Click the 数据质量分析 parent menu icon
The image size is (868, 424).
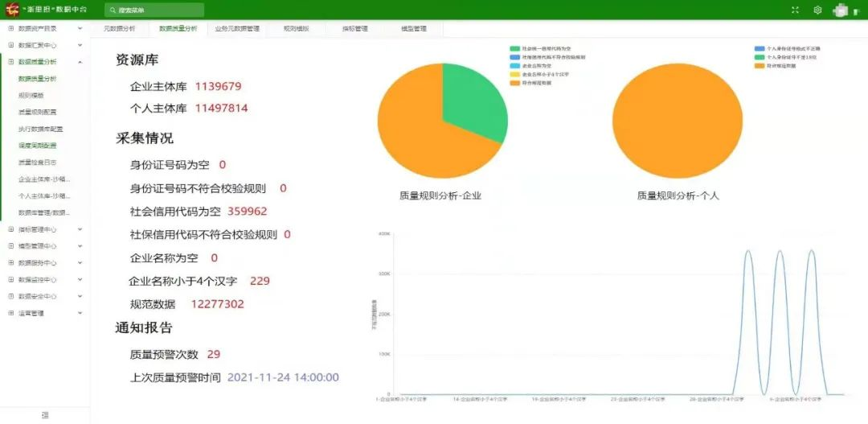point(11,62)
